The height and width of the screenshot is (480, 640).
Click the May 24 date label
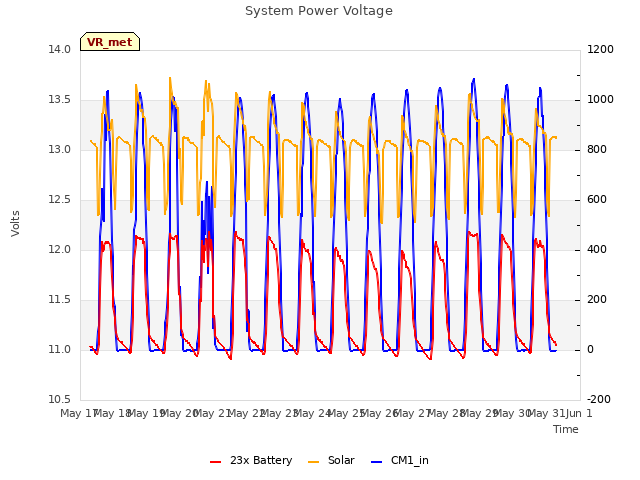tap(312, 413)
